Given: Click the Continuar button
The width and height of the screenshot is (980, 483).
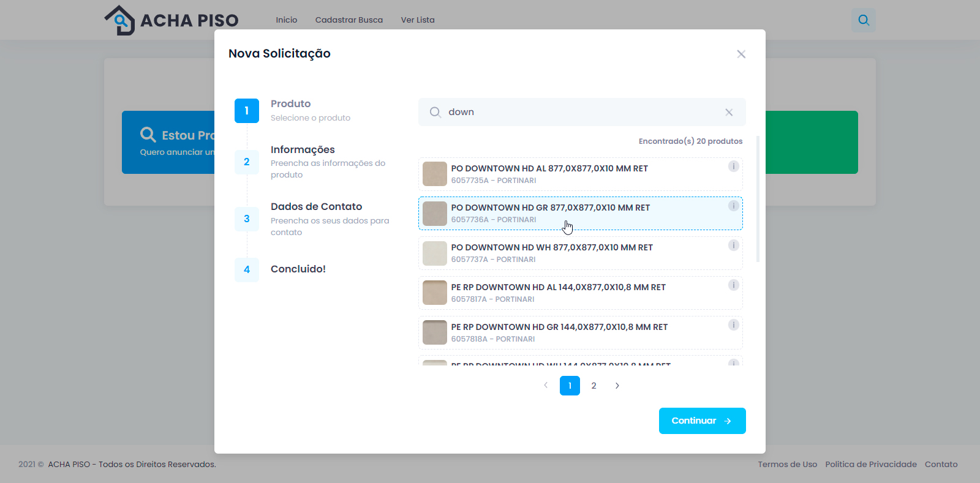Looking at the screenshot, I should pyautogui.click(x=703, y=421).
